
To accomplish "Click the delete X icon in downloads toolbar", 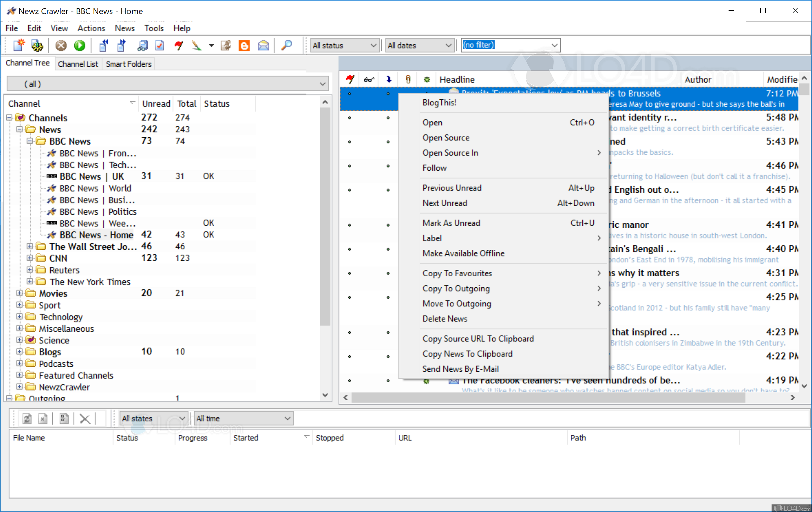I will 85,419.
